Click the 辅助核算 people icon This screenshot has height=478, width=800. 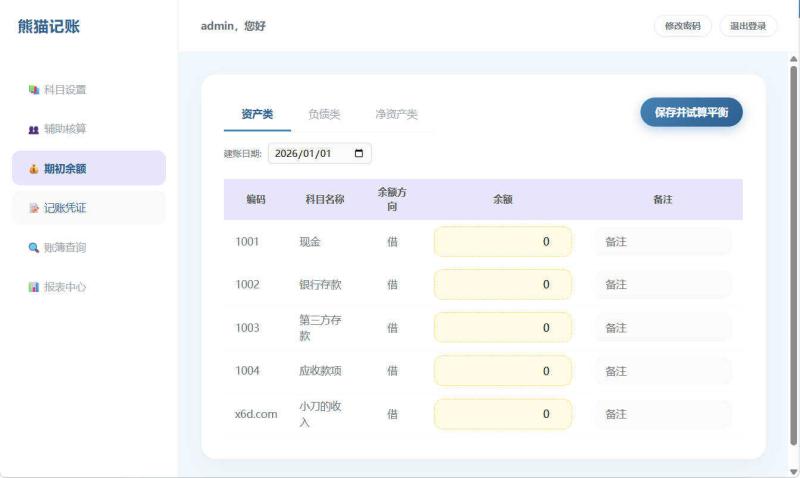(x=34, y=130)
